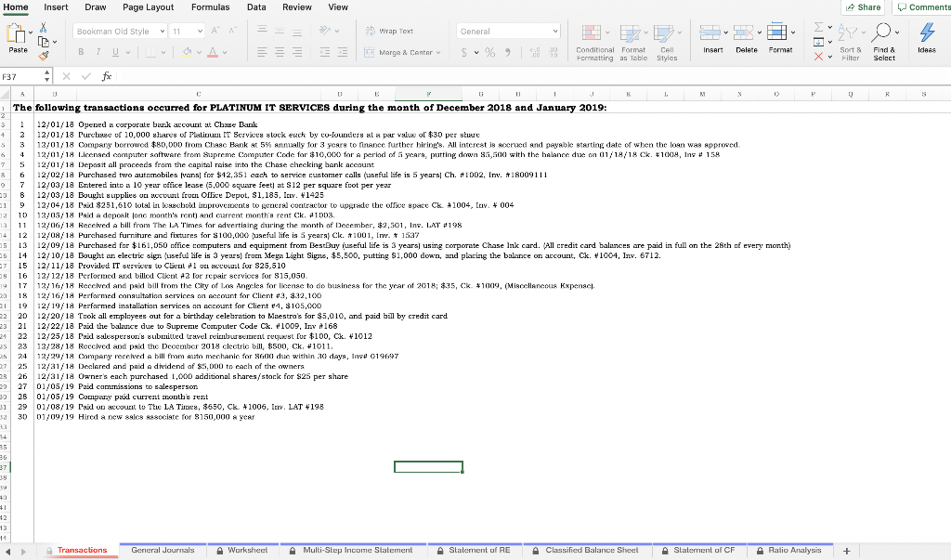
Task: Click the Format cells icon
Action: click(x=777, y=32)
